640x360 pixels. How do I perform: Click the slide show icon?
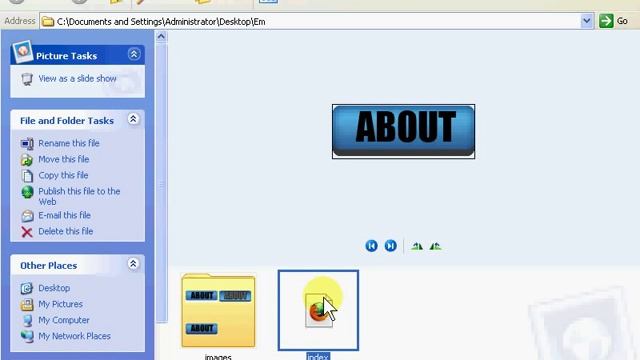[x=27, y=79]
